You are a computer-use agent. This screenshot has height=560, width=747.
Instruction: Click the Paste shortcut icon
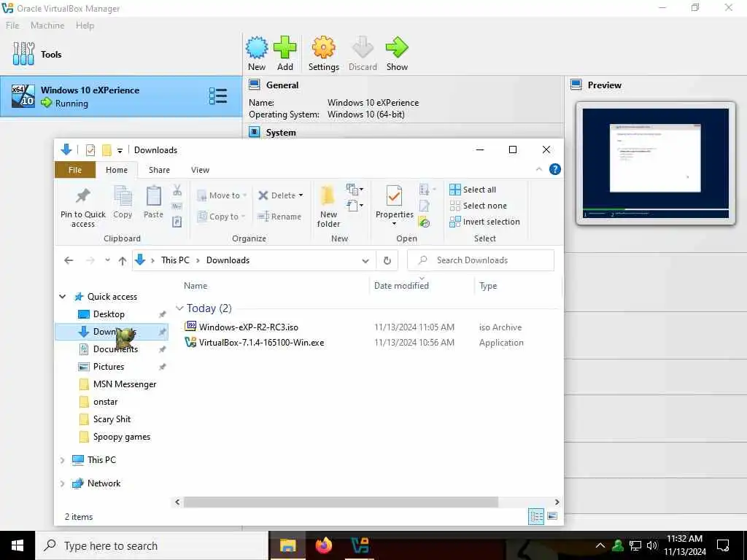point(177,222)
